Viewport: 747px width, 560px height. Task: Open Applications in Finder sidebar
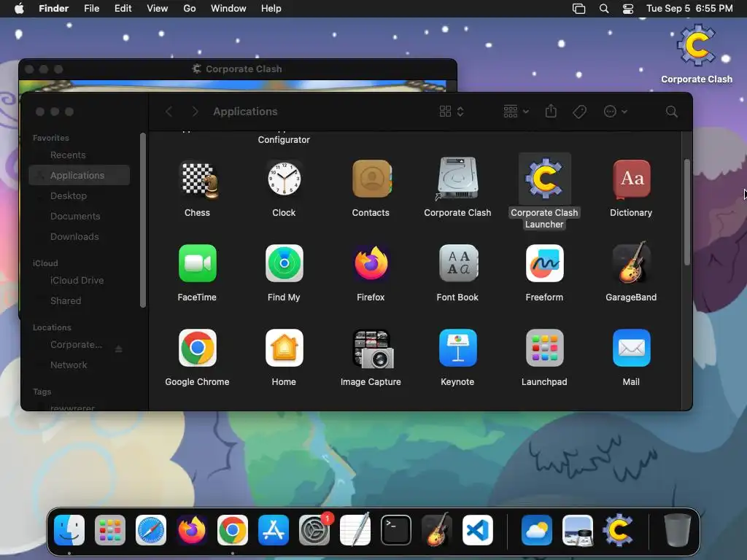pos(79,175)
